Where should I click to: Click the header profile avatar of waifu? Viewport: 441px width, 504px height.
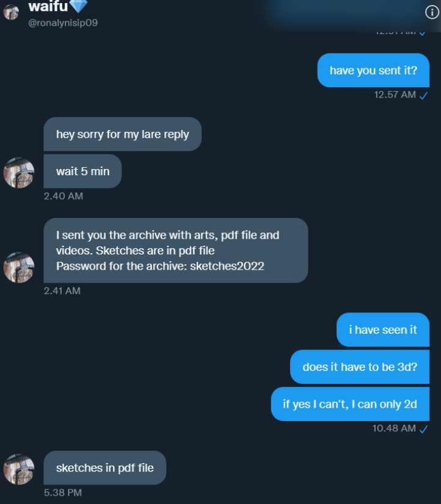pyautogui.click(x=11, y=12)
